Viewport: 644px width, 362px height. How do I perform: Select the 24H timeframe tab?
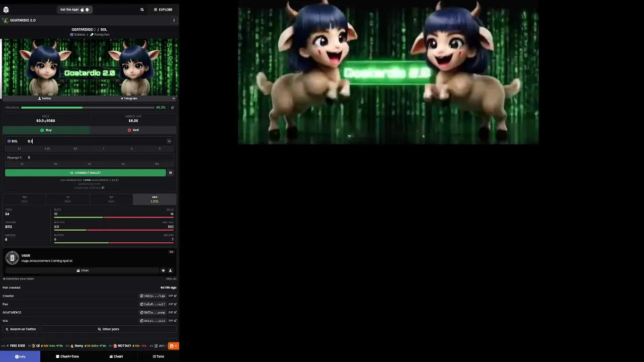click(x=154, y=199)
